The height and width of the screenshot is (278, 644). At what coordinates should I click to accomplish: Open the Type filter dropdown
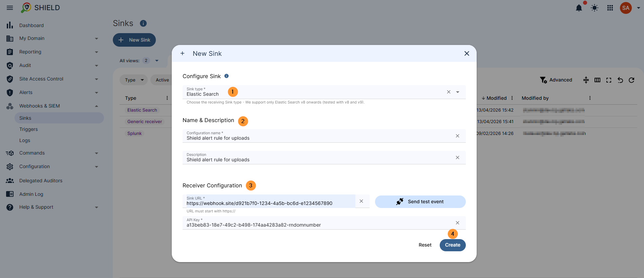click(x=134, y=80)
